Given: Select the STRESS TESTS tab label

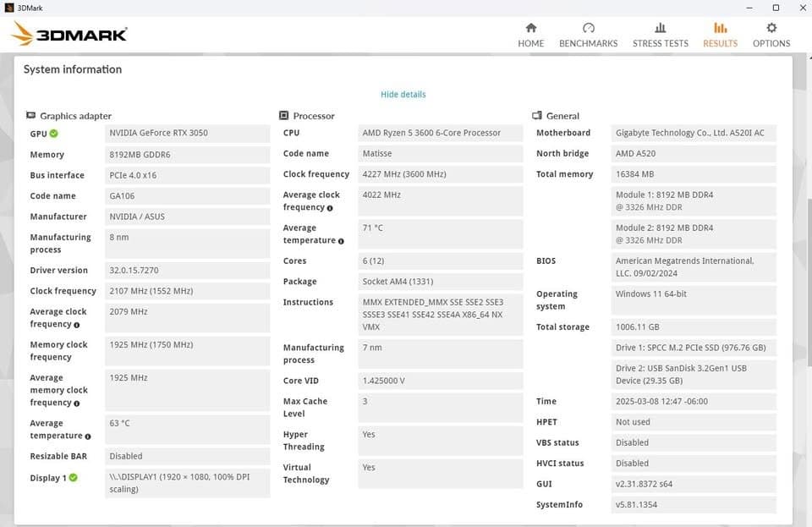Looking at the screenshot, I should pos(661,43).
